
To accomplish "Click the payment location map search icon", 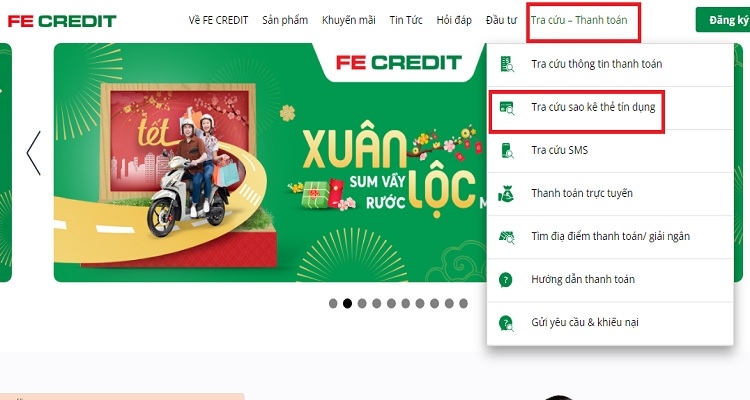I will (x=507, y=237).
